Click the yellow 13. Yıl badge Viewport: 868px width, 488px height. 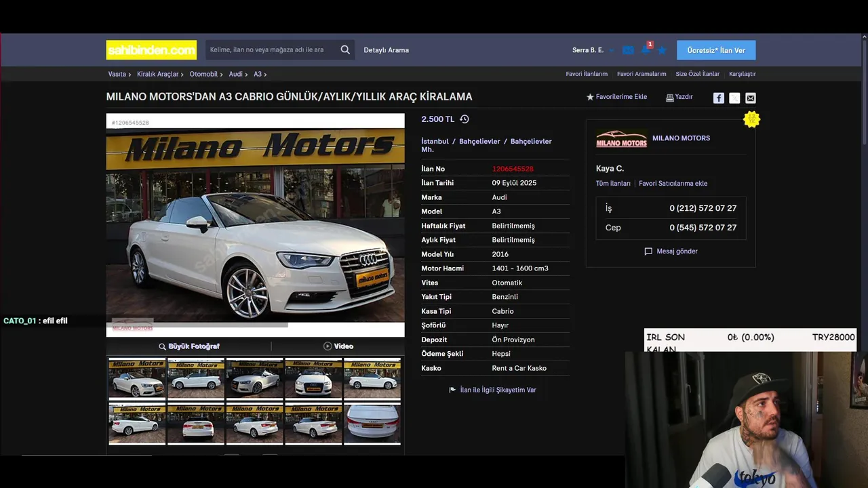751,119
